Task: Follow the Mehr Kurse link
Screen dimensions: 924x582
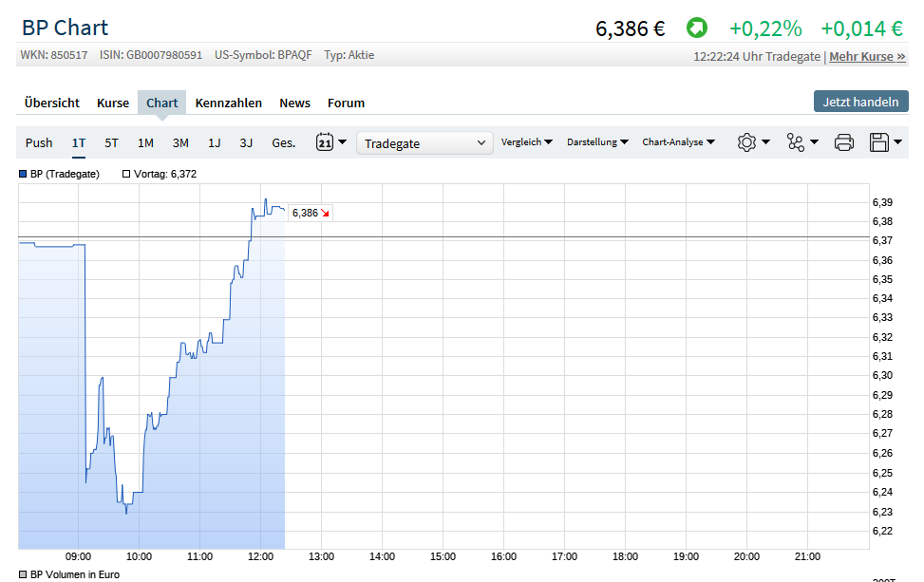Action: (x=867, y=57)
